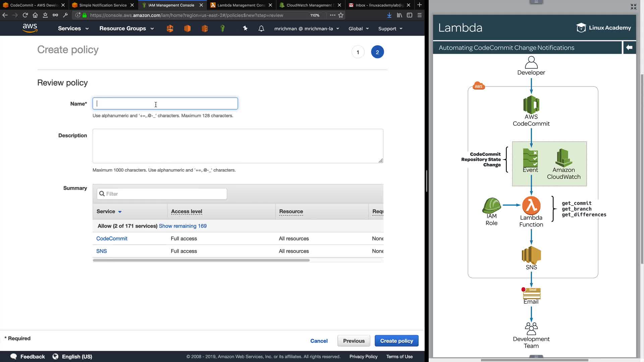
Task: Click the pin shortcut icon in AWS navbar
Action: (x=245, y=28)
